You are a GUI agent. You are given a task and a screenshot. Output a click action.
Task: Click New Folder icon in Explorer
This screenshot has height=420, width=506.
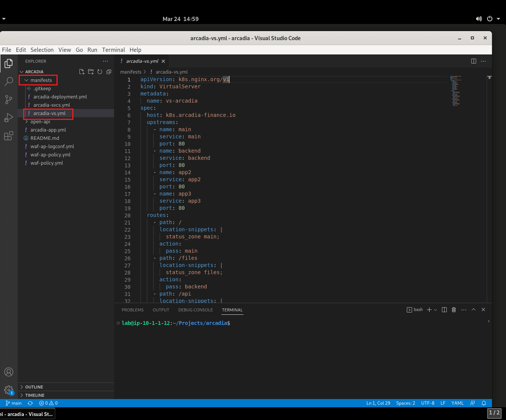click(91, 72)
